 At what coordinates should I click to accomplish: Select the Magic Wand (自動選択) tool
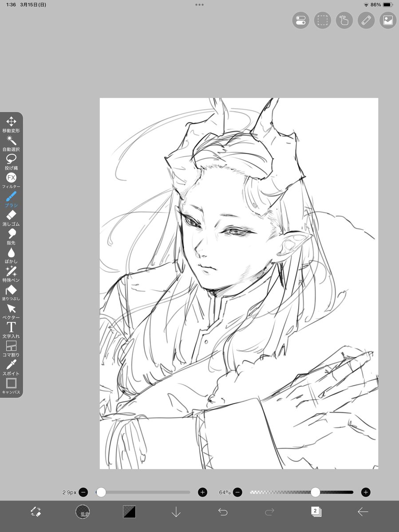coord(11,143)
